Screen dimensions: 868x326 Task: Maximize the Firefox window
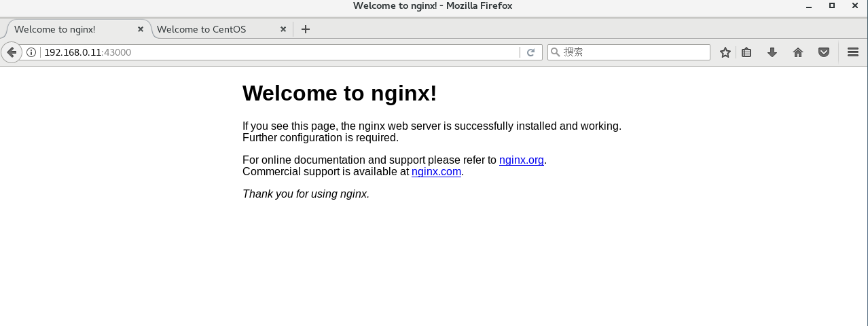click(832, 6)
